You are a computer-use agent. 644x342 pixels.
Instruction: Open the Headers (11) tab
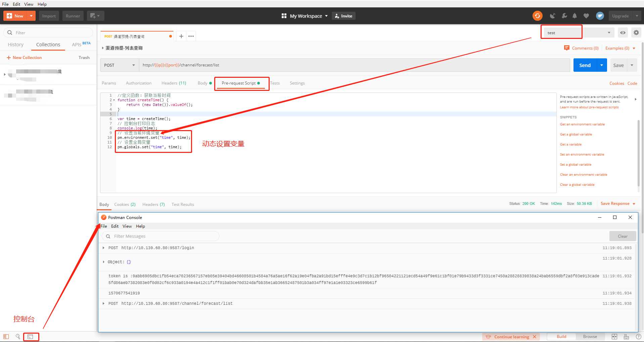point(174,83)
